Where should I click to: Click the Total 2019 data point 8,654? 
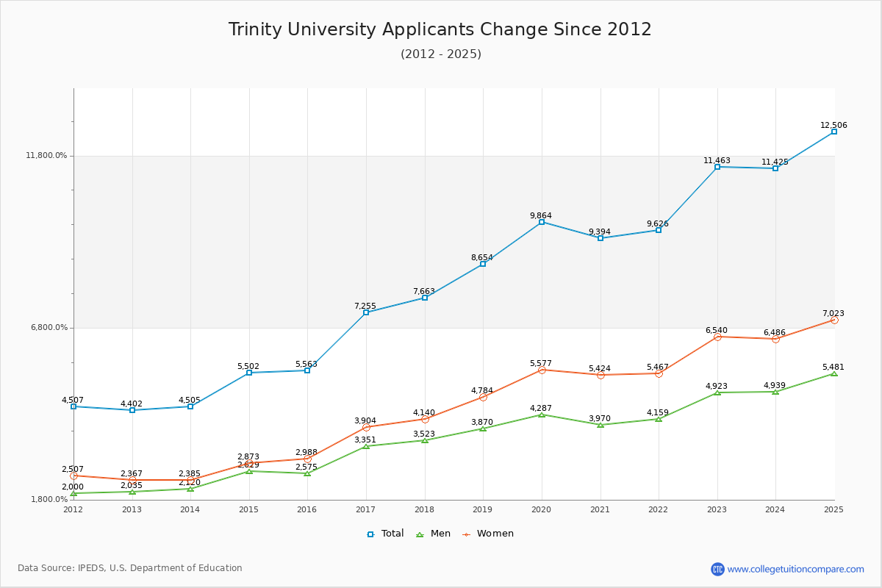pyautogui.click(x=483, y=264)
